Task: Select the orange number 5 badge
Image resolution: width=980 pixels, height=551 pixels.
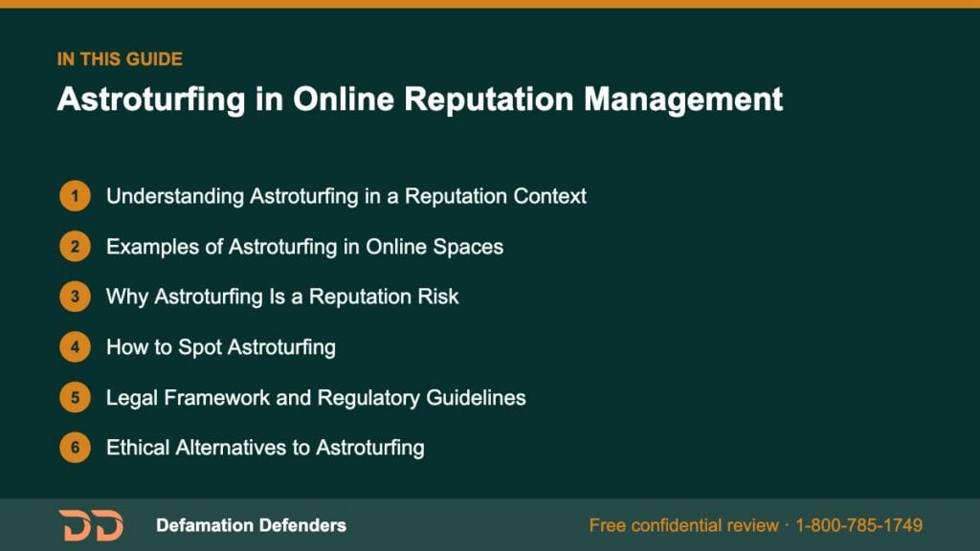Action: point(75,397)
